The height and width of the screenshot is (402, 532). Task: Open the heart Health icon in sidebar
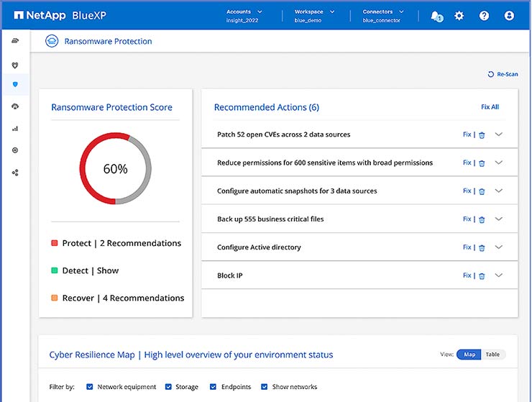click(x=15, y=65)
